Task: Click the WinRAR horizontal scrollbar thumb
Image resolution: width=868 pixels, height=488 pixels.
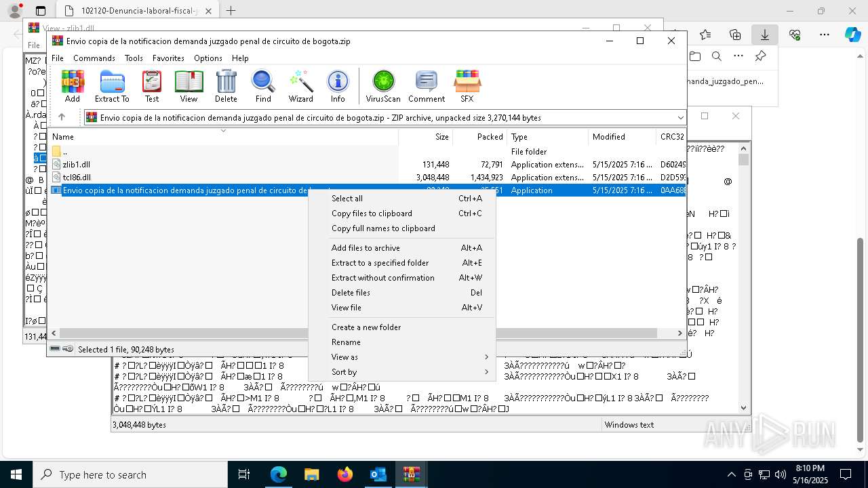Action: 358,333
